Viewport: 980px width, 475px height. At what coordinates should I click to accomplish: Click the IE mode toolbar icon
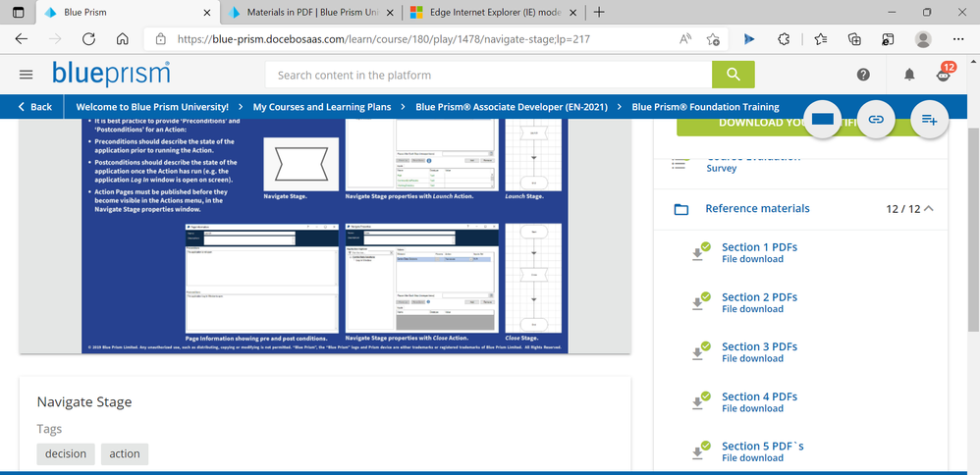888,39
